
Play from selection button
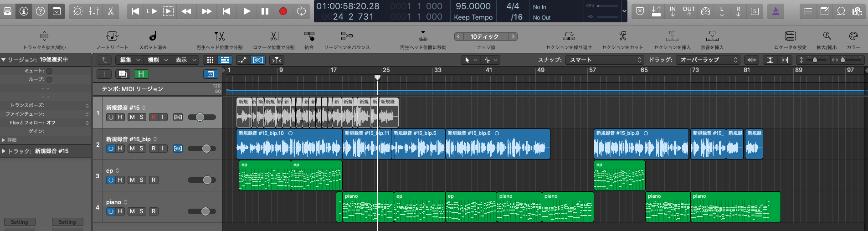point(168,11)
